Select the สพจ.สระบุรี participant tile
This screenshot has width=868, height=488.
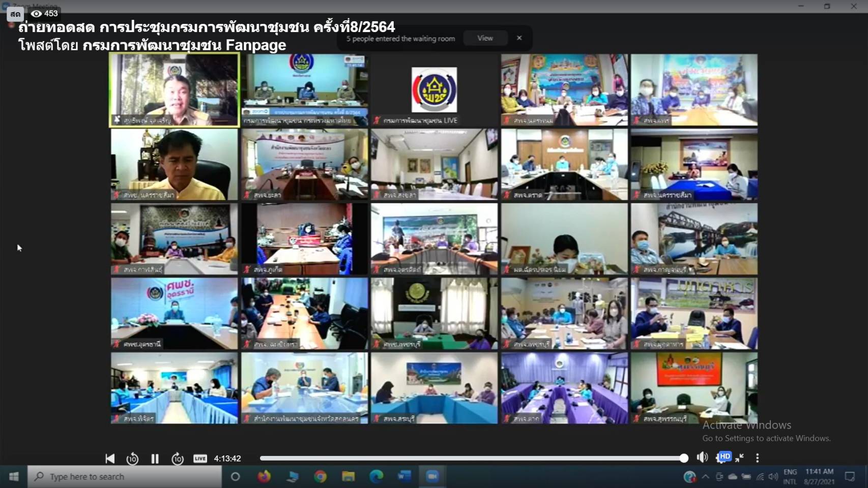[434, 388]
